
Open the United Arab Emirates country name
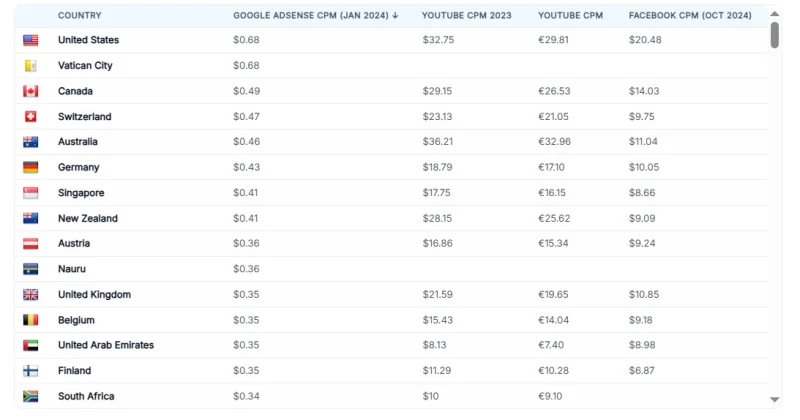(x=106, y=345)
